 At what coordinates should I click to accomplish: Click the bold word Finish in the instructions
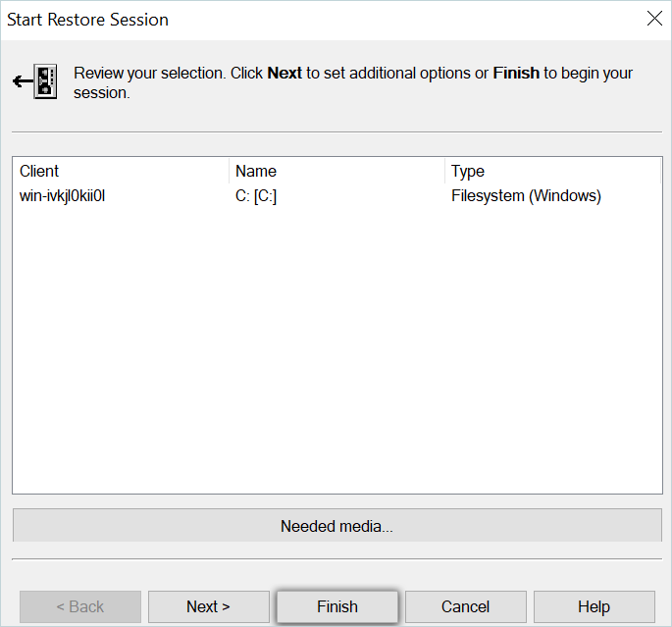click(x=516, y=74)
